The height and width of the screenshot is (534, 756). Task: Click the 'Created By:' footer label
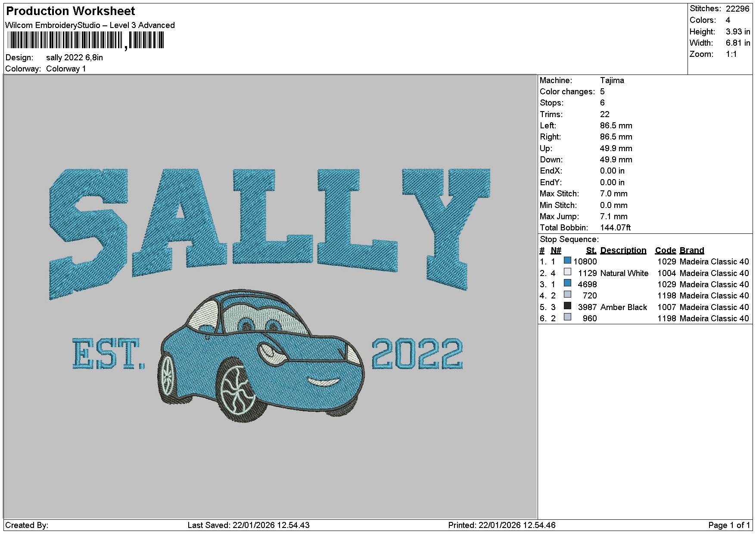[27, 525]
